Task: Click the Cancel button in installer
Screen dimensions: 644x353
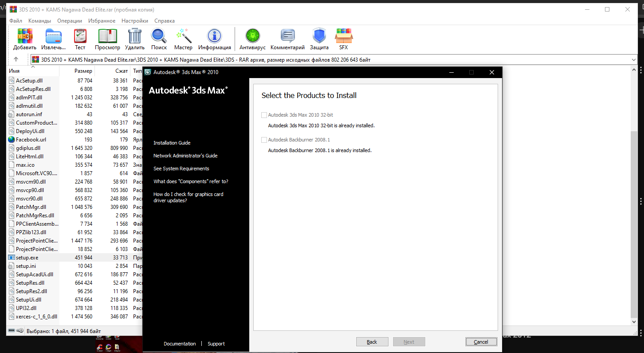Action: [481, 342]
